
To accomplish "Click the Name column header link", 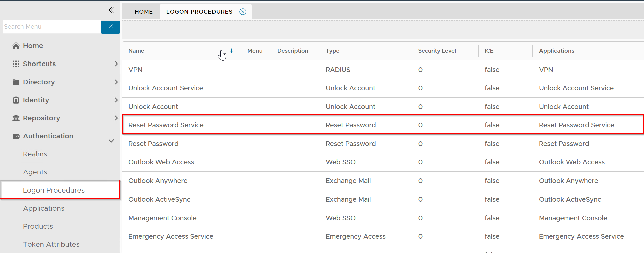I will pyautogui.click(x=136, y=51).
